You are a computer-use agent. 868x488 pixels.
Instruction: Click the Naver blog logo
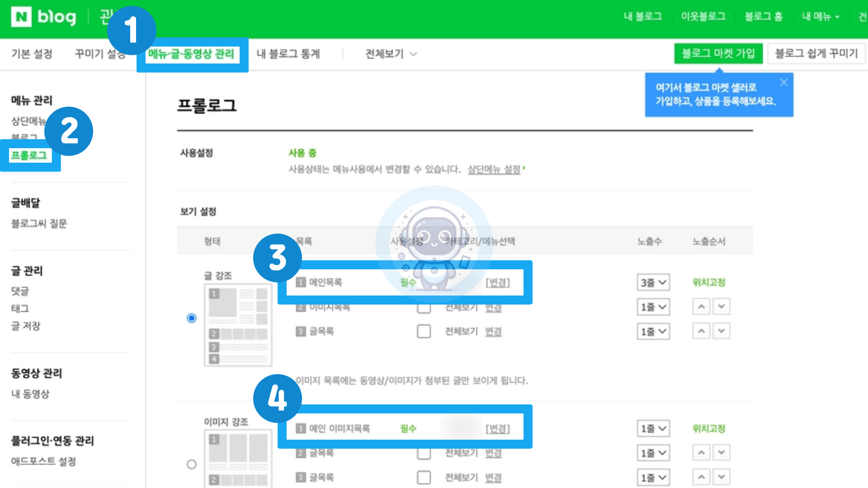43,17
